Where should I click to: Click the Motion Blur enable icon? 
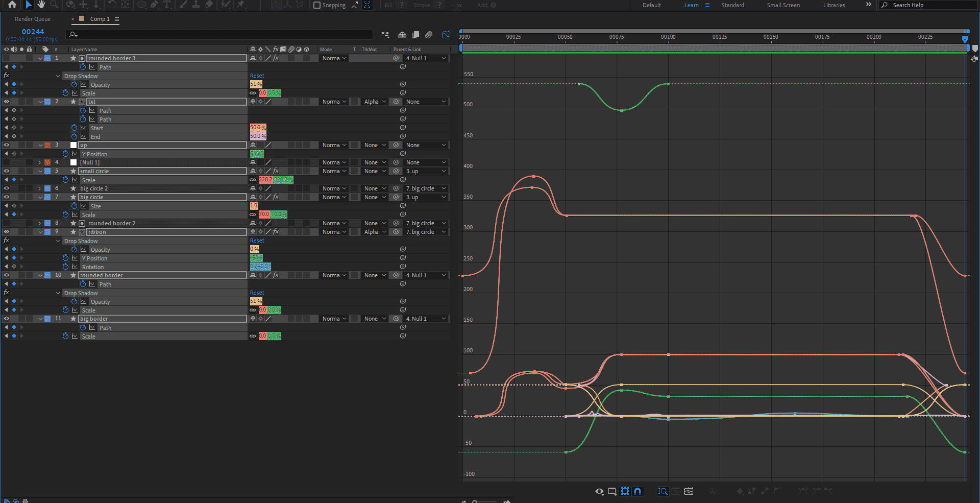429,35
